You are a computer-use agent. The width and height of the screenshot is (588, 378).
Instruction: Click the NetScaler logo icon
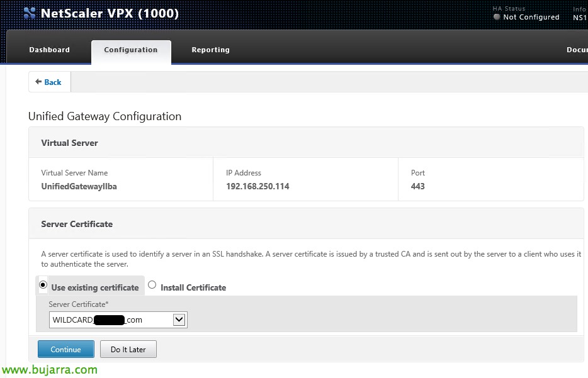(30, 13)
